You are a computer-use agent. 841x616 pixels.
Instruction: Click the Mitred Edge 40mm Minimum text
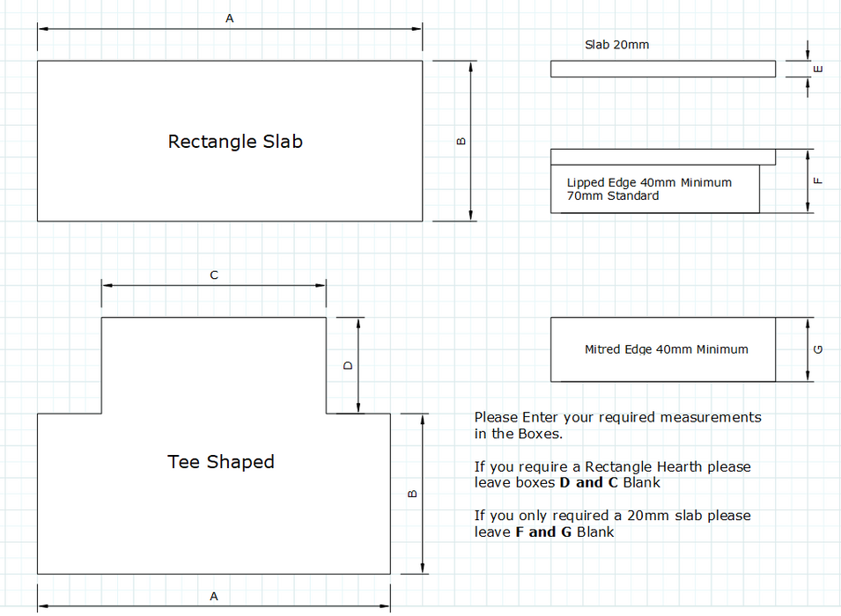(x=666, y=349)
